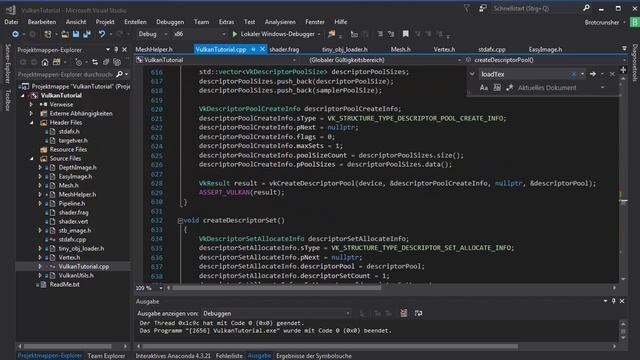Viewport: 640px width, 360px height.
Task: Click the search magnifier in Projektmappen-Explorer
Action: (119, 74)
